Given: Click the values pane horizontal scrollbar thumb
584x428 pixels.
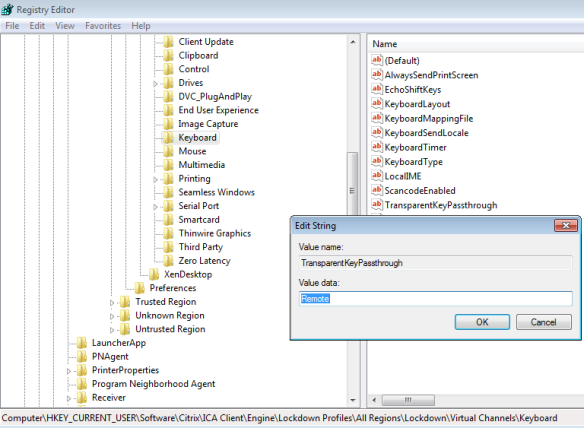Looking at the screenshot, I should click(408, 400).
